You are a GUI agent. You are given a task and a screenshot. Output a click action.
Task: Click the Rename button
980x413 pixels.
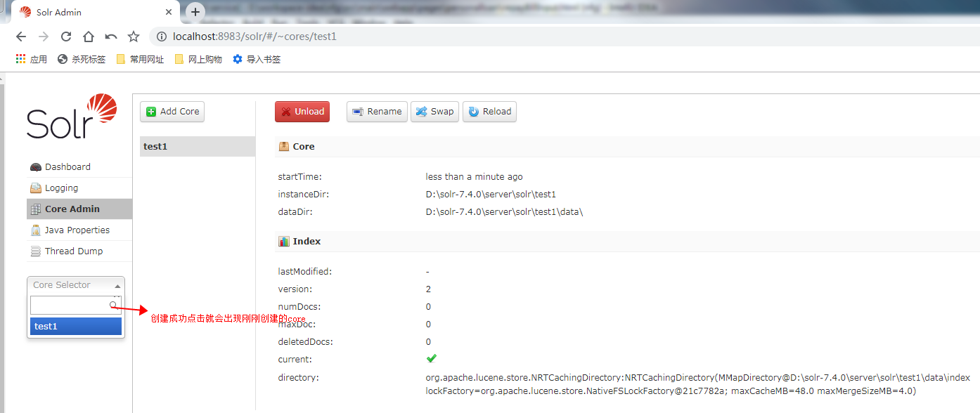click(377, 112)
